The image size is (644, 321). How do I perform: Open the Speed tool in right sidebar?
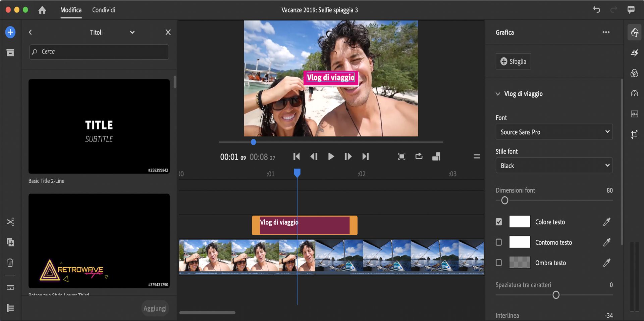(634, 93)
